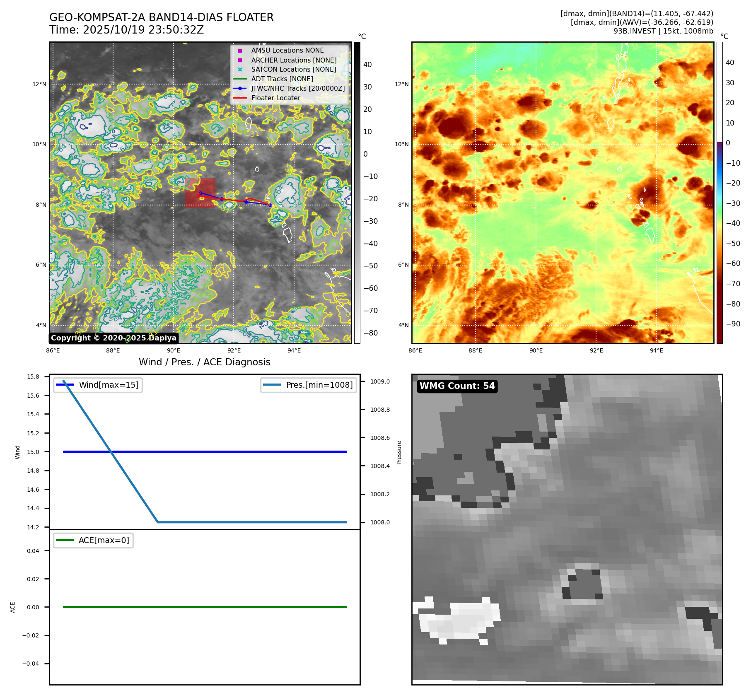Click the WMG Count: 54 label

coord(457,386)
